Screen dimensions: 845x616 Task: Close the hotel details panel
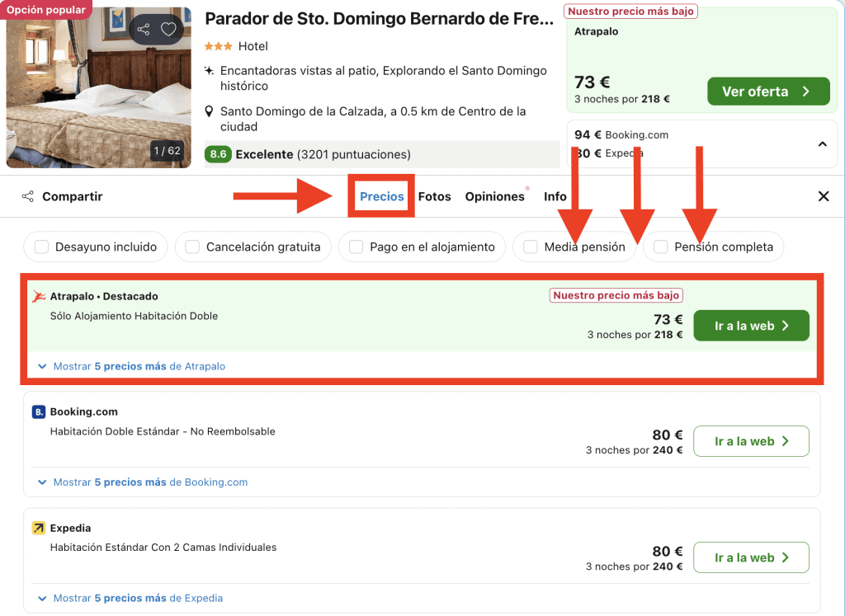[x=823, y=196]
